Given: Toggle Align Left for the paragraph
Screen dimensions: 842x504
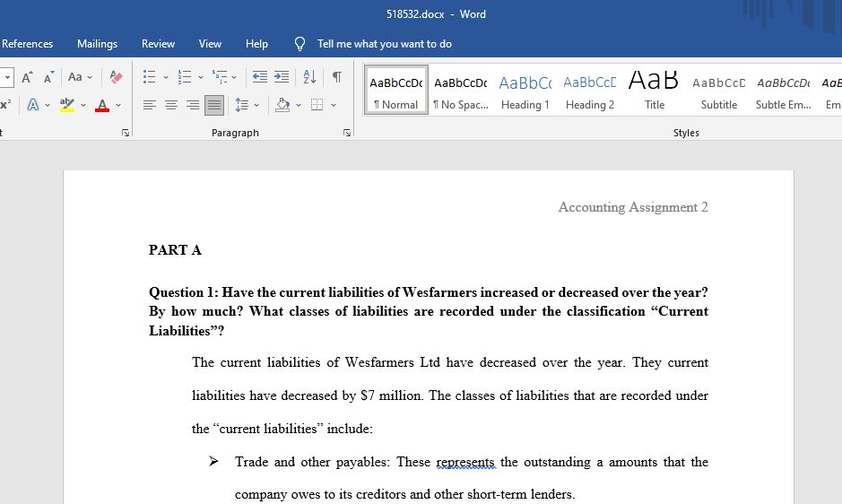Looking at the screenshot, I should 149,105.
